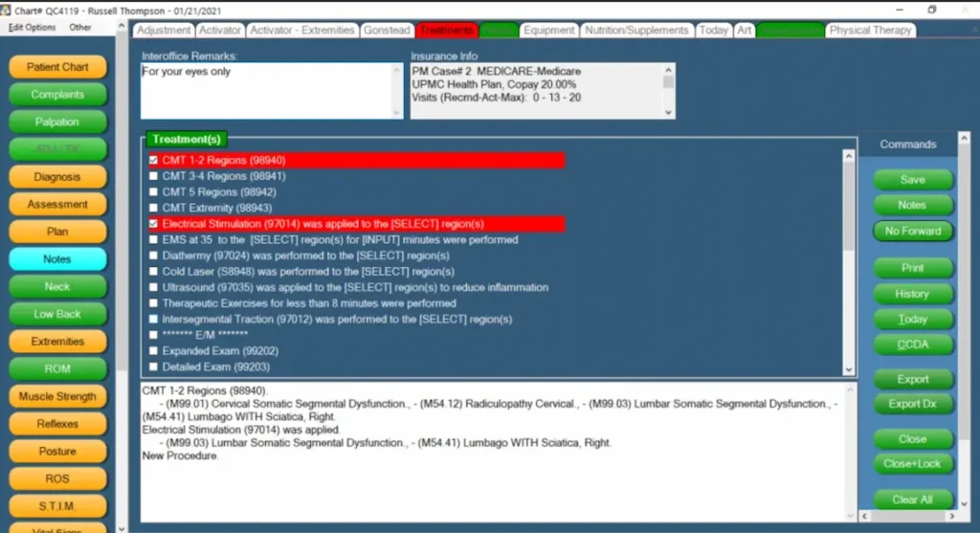Open the Palpation section
The width and height of the screenshot is (980, 533).
pyautogui.click(x=57, y=122)
